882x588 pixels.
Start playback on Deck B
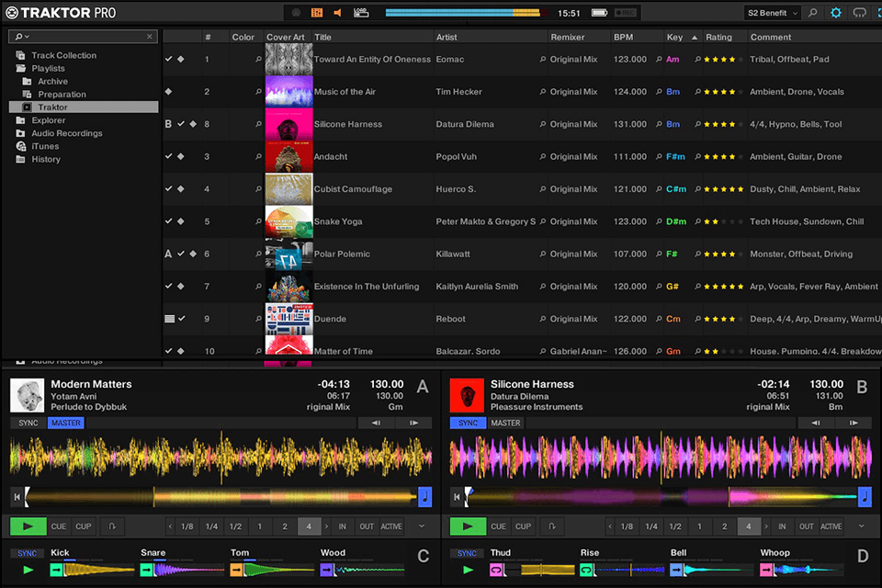468,526
